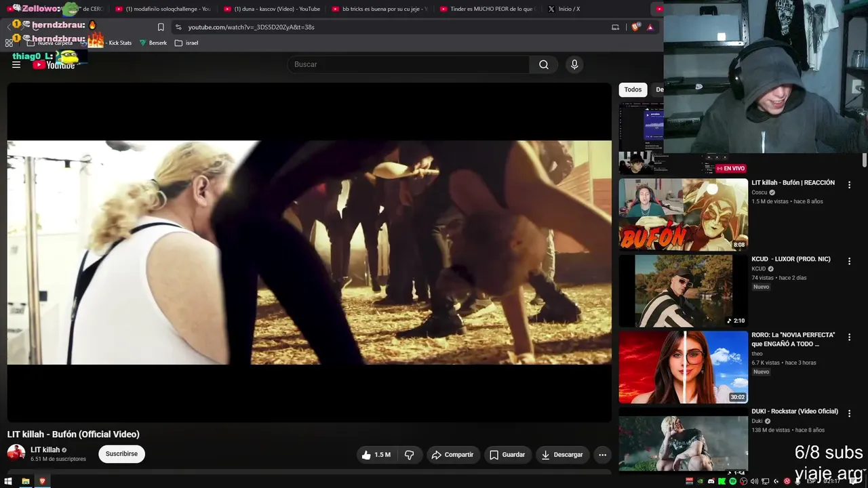
Task: Open the Kick tray icon
Action: point(722,481)
